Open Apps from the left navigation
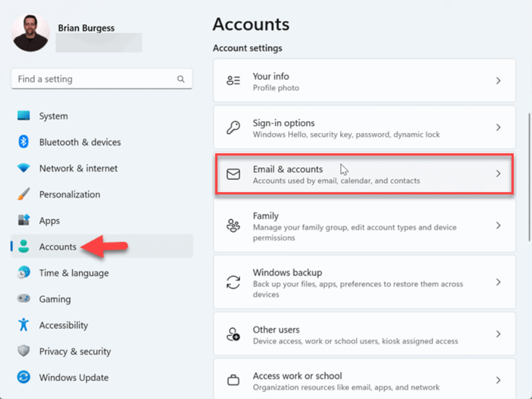532x399 pixels. coord(49,221)
